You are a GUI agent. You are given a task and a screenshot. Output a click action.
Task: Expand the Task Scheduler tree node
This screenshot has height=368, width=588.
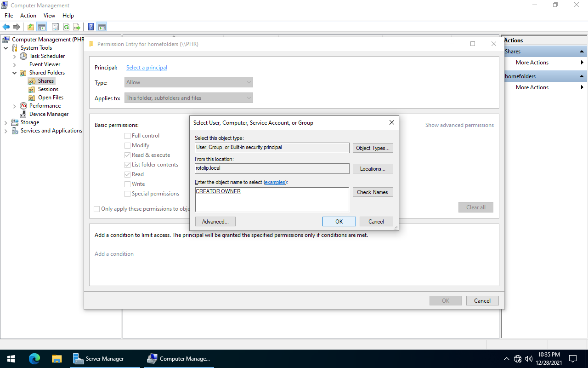[15, 56]
